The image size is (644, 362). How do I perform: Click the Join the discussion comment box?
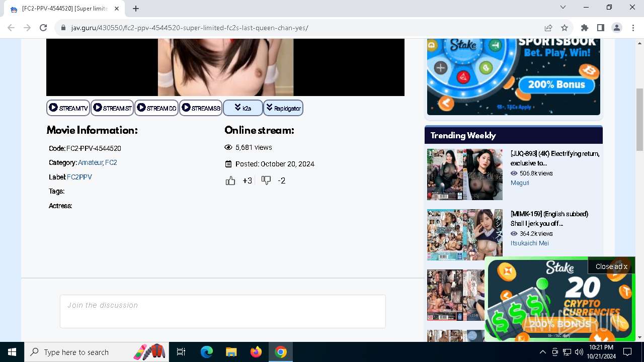pos(223,312)
